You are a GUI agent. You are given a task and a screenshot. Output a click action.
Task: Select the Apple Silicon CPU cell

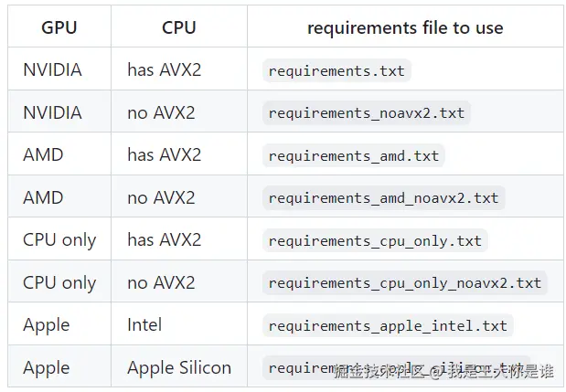[x=179, y=367]
